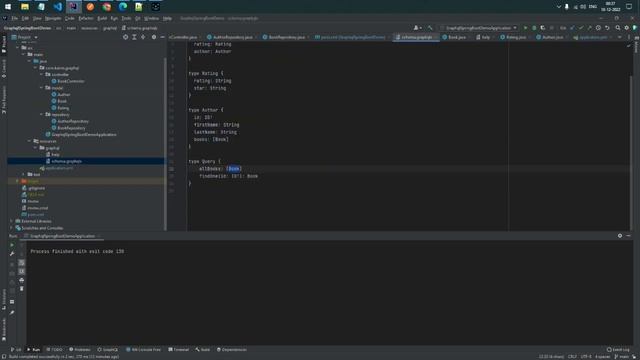Open the Refactor menu

[x=85, y=18]
